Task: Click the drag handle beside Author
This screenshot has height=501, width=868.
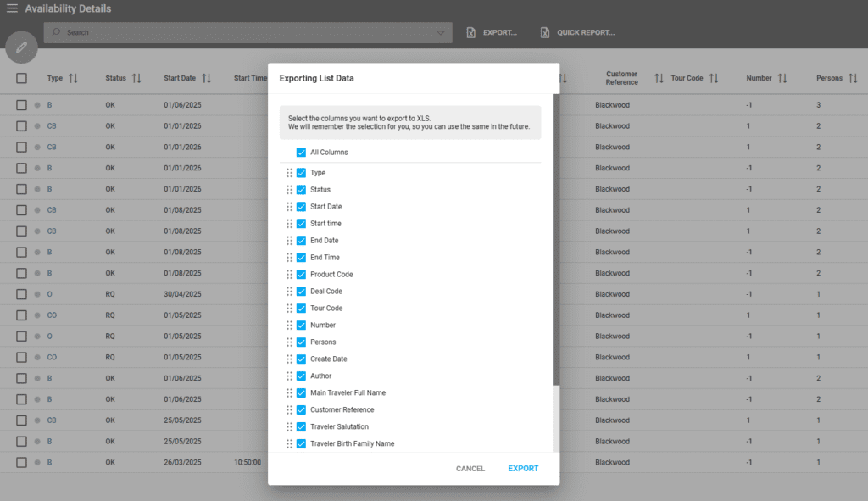Action: [x=290, y=376]
